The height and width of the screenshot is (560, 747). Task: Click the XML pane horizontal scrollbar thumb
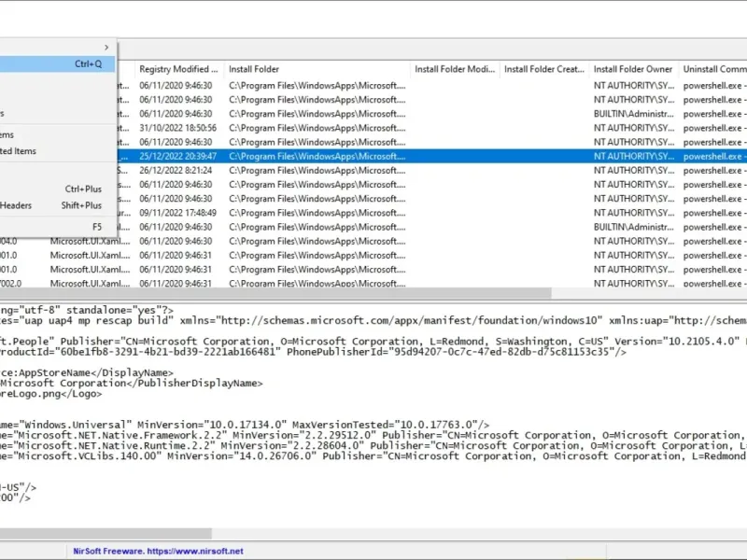106,533
